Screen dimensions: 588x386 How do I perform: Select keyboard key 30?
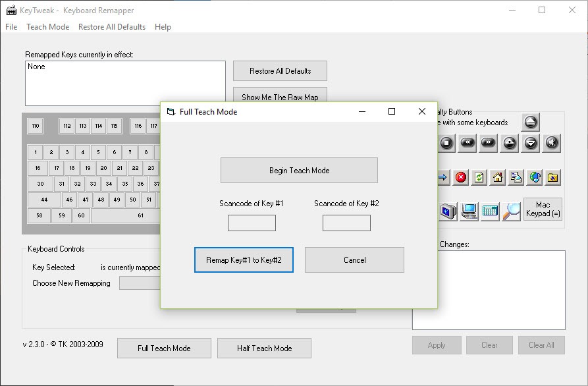point(40,184)
